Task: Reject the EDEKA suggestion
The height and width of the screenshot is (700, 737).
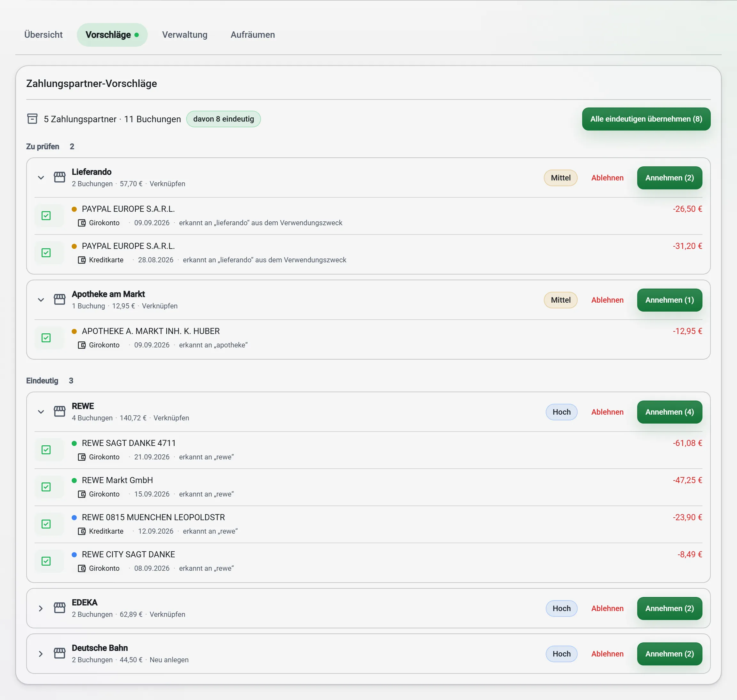Action: coord(607,609)
